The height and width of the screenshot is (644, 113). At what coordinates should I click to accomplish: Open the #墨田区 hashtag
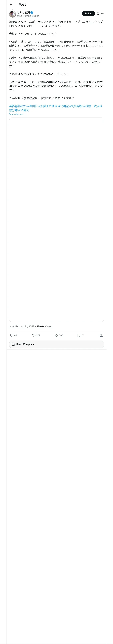click(x=32, y=106)
